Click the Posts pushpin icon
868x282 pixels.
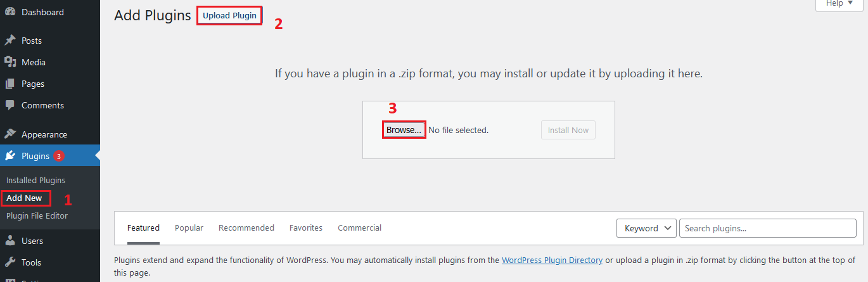10,41
